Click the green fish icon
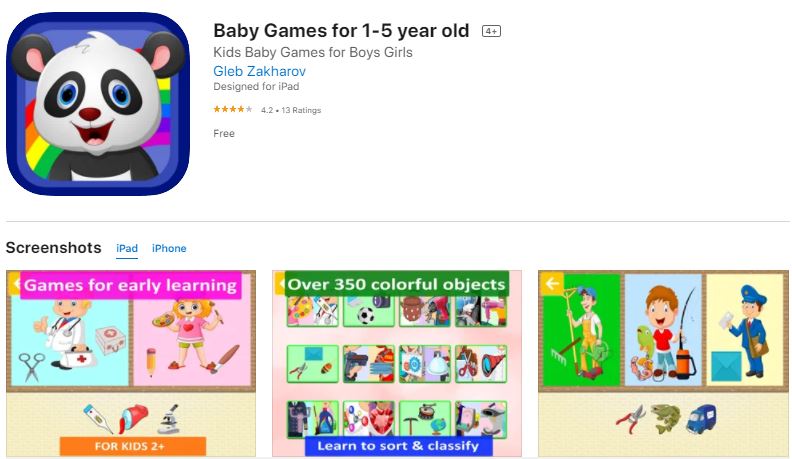This screenshot has width=792, height=459. 666,418
